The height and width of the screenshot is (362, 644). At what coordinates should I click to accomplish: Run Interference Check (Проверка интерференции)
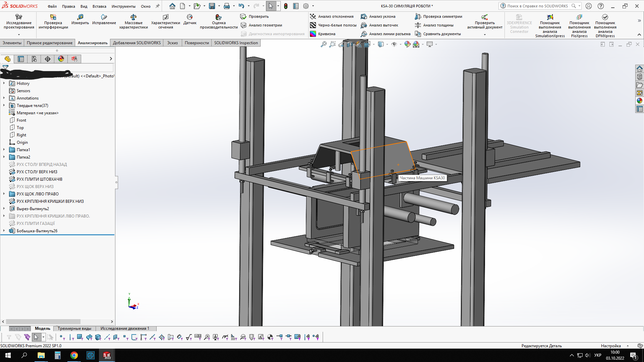pyautogui.click(x=53, y=21)
